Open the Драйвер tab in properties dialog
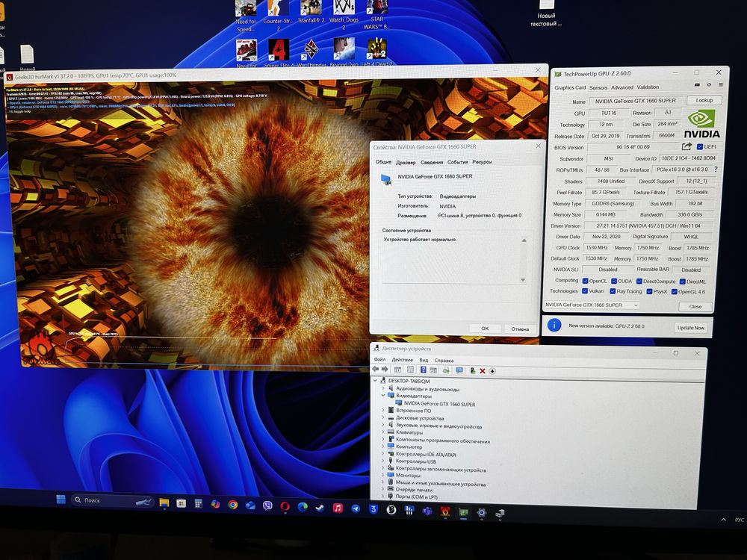 (406, 162)
